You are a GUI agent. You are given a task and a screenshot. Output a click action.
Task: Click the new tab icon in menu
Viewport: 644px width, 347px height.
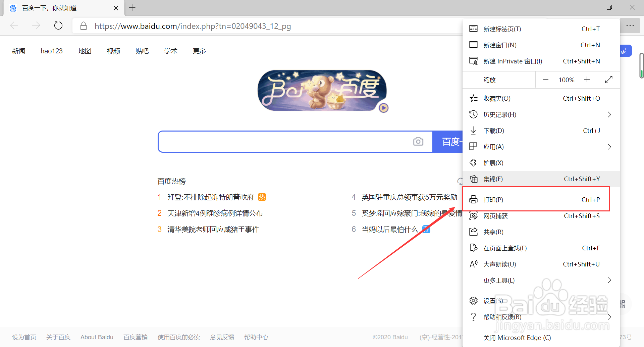tap(473, 29)
